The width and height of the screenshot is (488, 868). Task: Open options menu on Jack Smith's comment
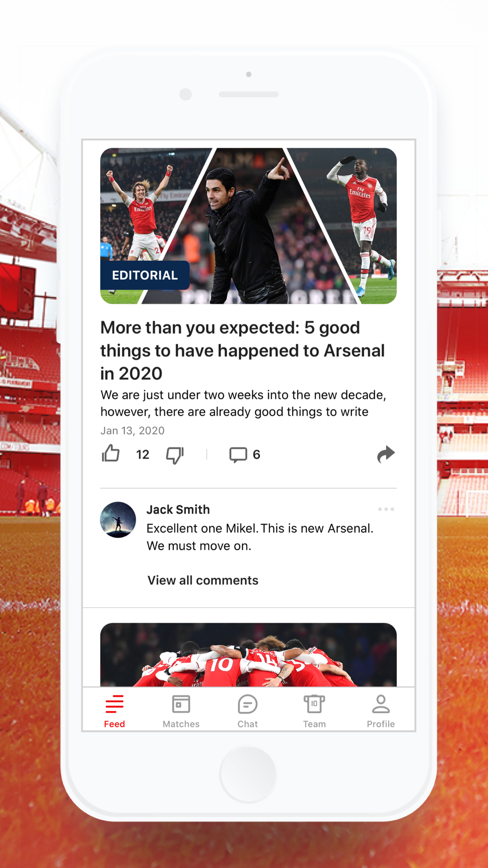[386, 509]
